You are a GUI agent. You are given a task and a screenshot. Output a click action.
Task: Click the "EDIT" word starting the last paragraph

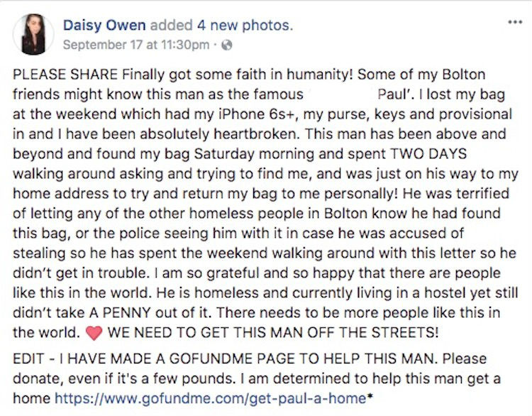(x=28, y=358)
